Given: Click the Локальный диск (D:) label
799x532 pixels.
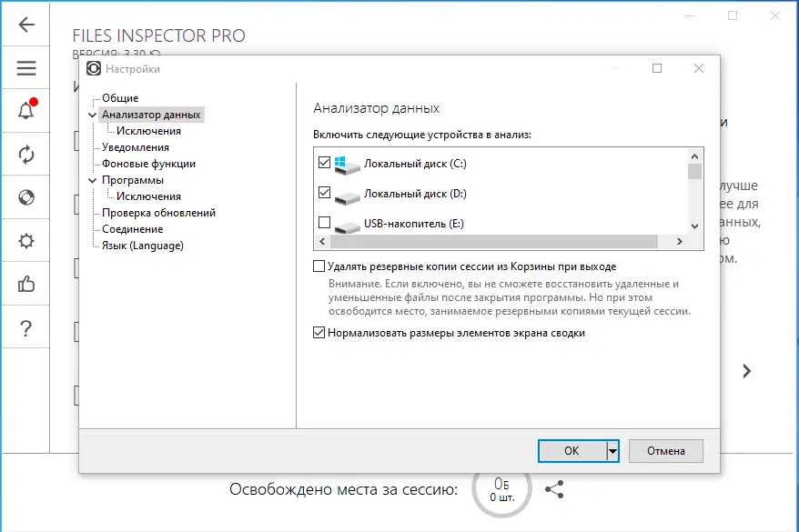Looking at the screenshot, I should [415, 194].
